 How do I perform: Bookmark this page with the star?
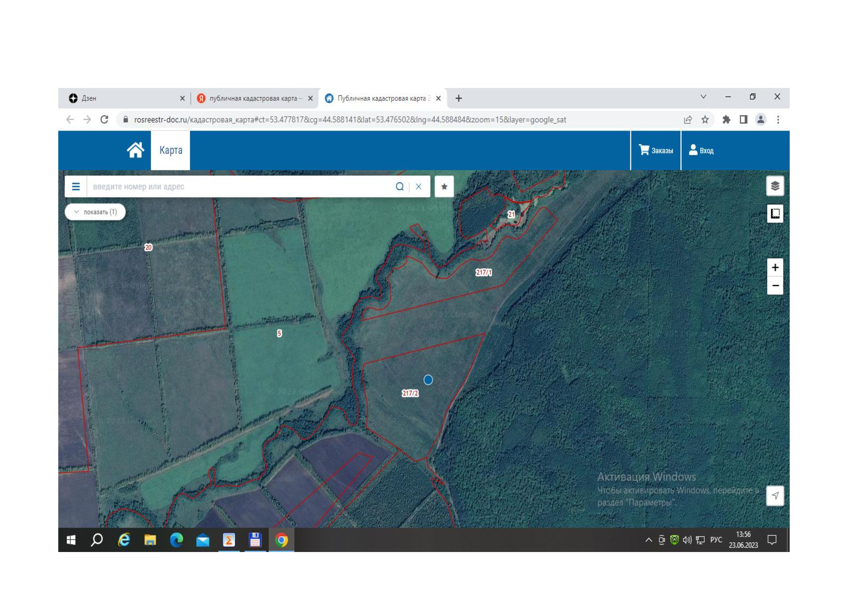coord(705,120)
